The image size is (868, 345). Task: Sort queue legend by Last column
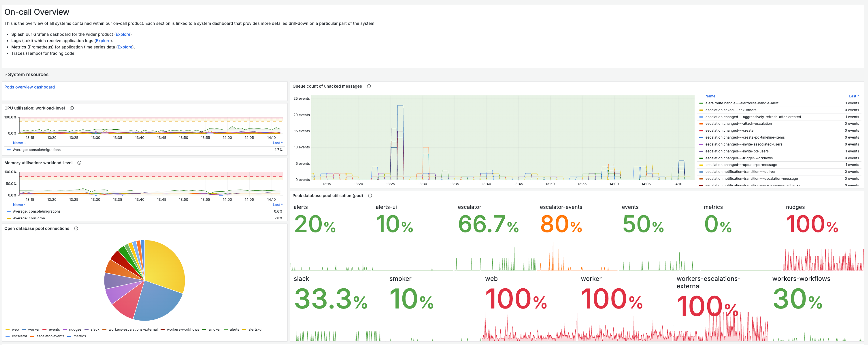[x=853, y=96]
